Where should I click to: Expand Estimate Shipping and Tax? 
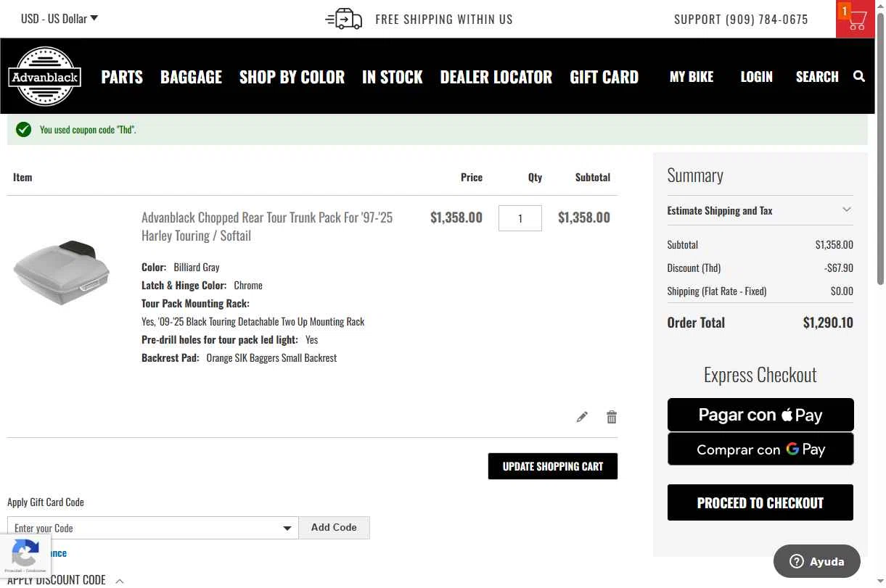pos(760,210)
